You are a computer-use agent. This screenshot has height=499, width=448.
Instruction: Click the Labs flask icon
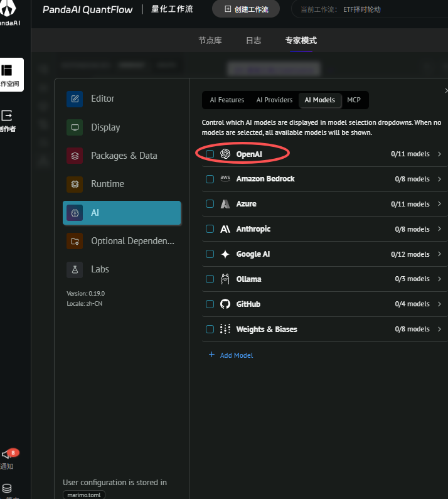click(75, 269)
